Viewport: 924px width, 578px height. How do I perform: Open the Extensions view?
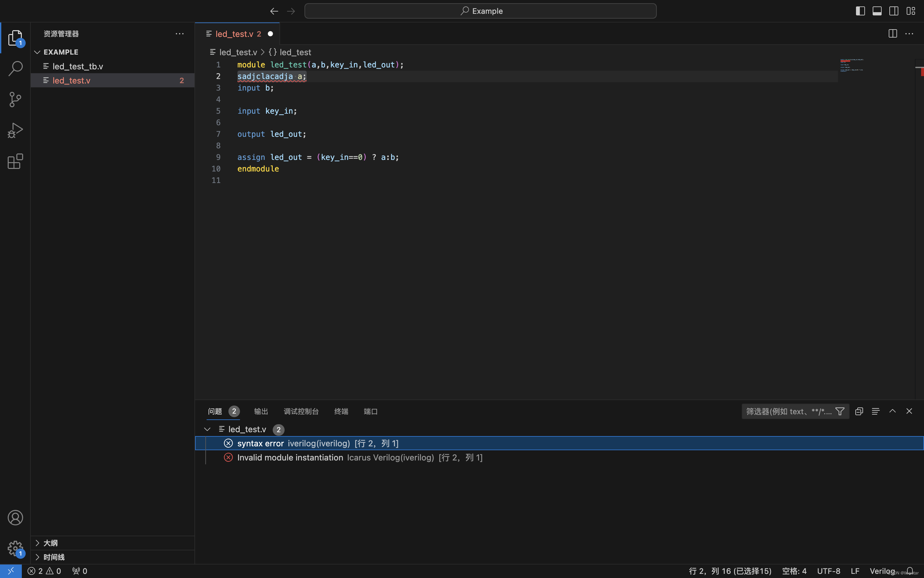15,161
